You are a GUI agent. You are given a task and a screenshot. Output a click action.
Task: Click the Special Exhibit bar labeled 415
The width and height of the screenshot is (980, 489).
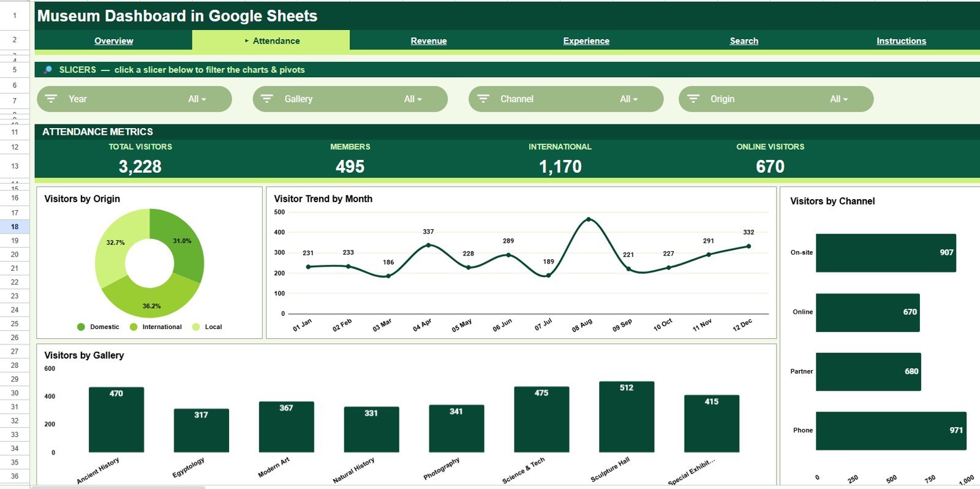pos(712,423)
